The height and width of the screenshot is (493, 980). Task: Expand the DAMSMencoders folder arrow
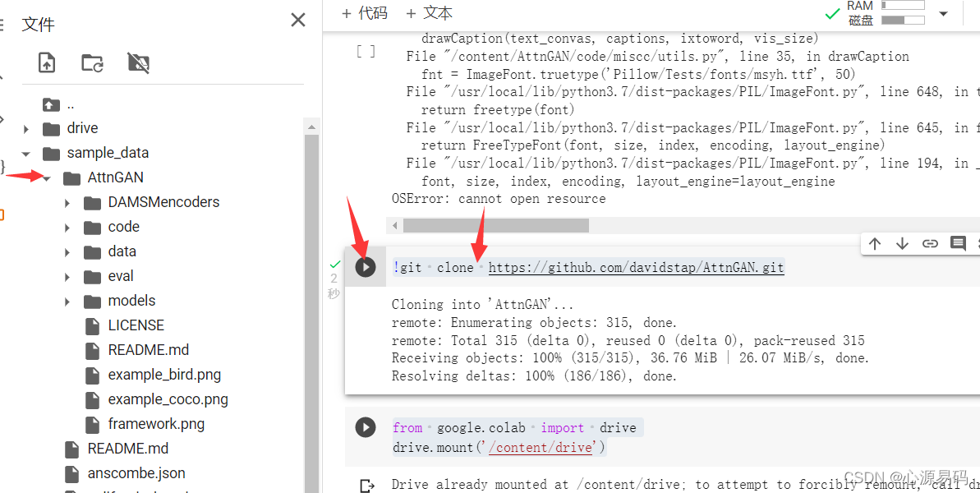point(67,202)
